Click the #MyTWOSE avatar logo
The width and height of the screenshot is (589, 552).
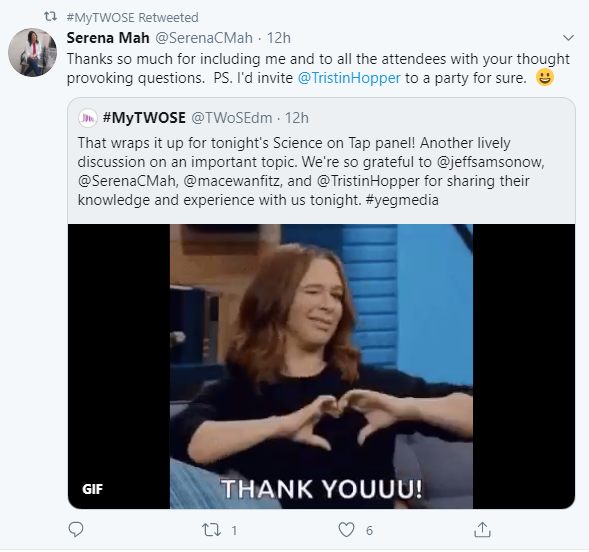[88, 118]
